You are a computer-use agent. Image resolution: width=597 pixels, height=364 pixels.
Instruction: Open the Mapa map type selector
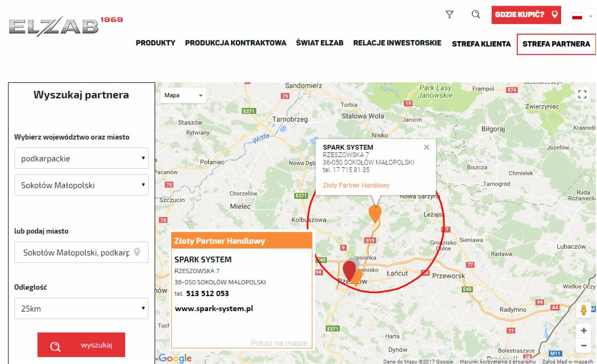[182, 95]
